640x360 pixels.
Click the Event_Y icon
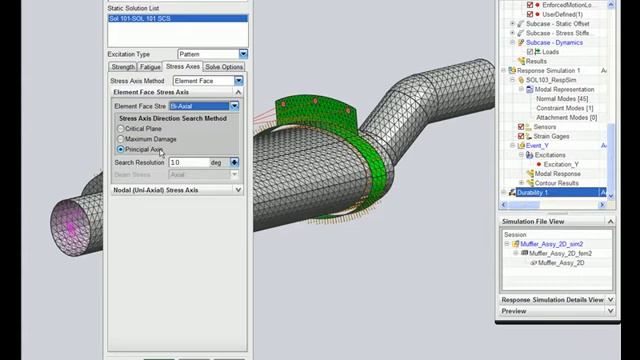pyautogui.click(x=521, y=146)
